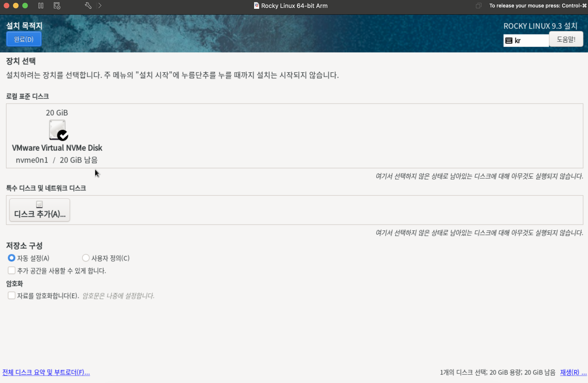Screen dimensions: 588x383
Task: Click the 장치 선택 heading
Action: tap(21, 61)
